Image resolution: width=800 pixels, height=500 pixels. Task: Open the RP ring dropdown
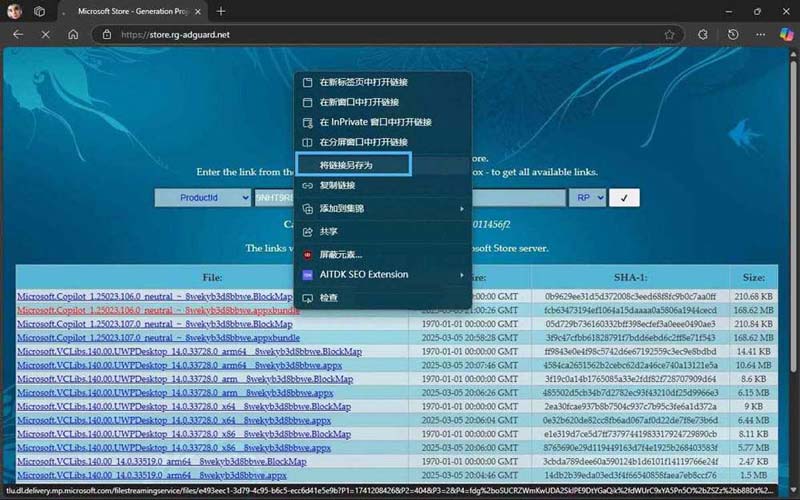(x=587, y=197)
